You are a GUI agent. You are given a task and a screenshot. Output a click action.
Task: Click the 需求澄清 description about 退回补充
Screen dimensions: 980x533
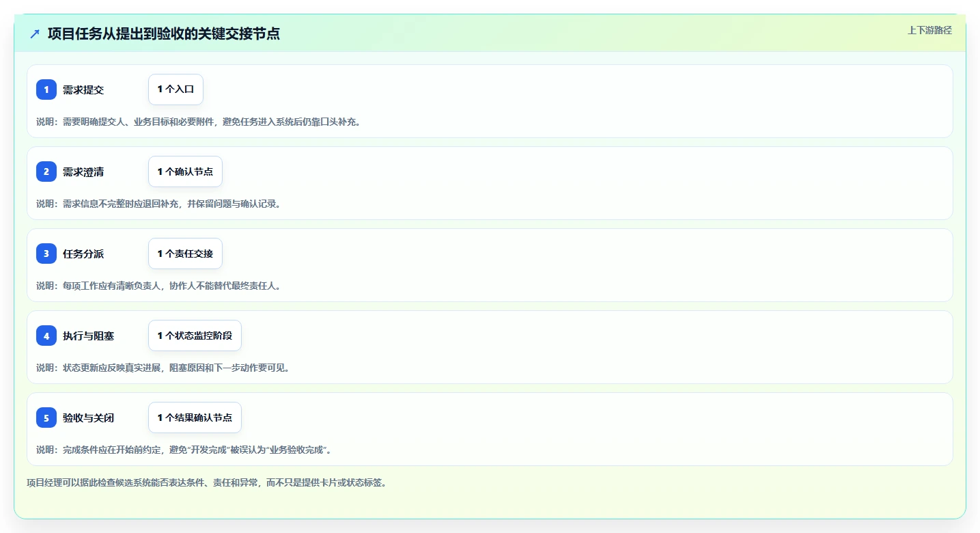point(158,204)
